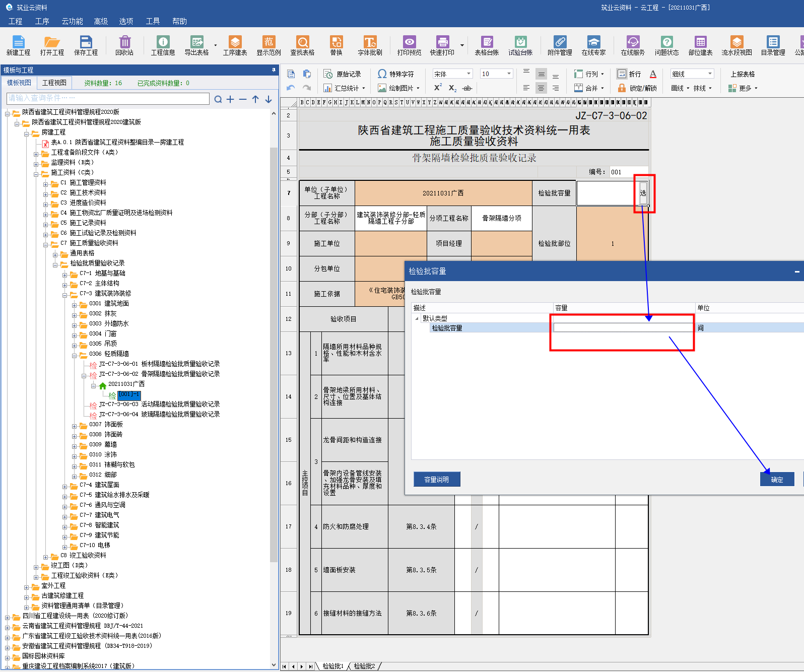Click the plus icon beside tree search
The width and height of the screenshot is (804, 672).
click(x=230, y=99)
